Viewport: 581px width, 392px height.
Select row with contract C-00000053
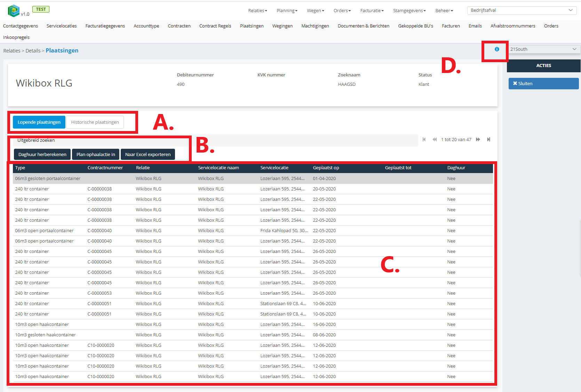coord(253,293)
